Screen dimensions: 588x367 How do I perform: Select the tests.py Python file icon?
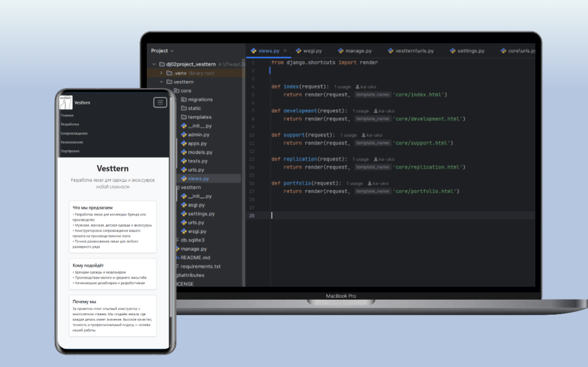click(x=184, y=161)
